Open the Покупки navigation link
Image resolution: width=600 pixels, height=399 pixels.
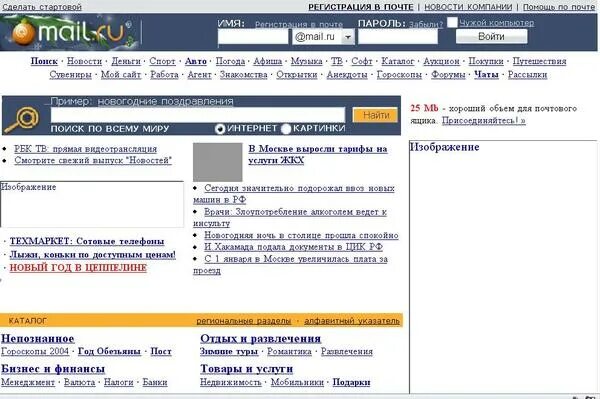point(486,61)
